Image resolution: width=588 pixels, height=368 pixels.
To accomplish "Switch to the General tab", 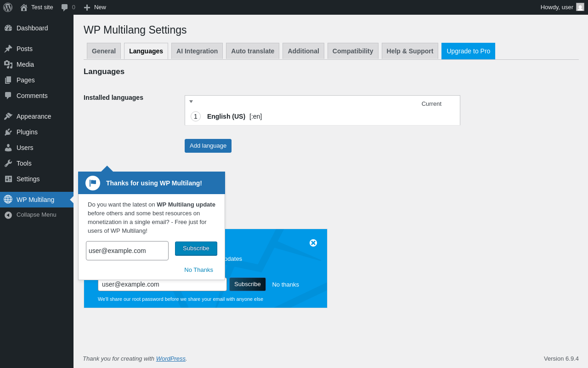I will coord(104,51).
